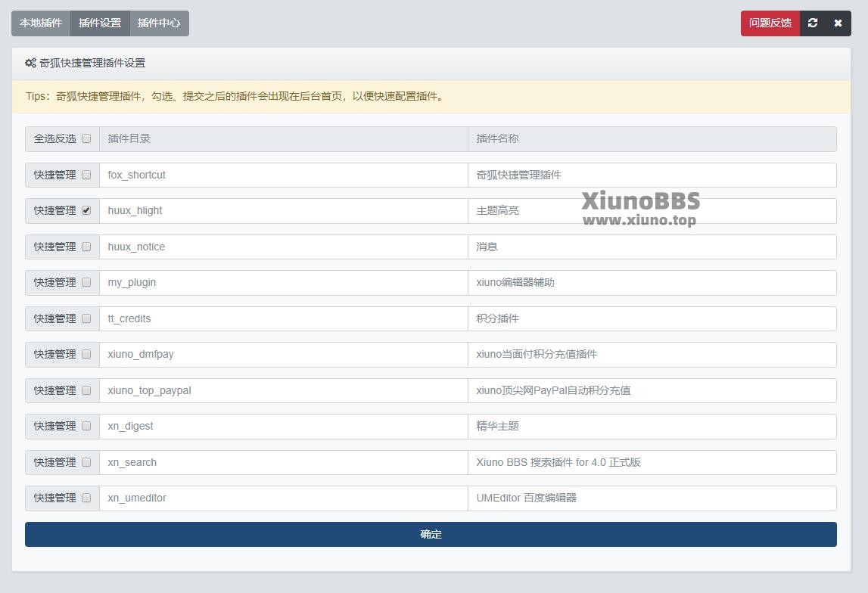Toggle the 全选反选 select-all checkbox
The image size is (868, 593).
click(x=86, y=138)
